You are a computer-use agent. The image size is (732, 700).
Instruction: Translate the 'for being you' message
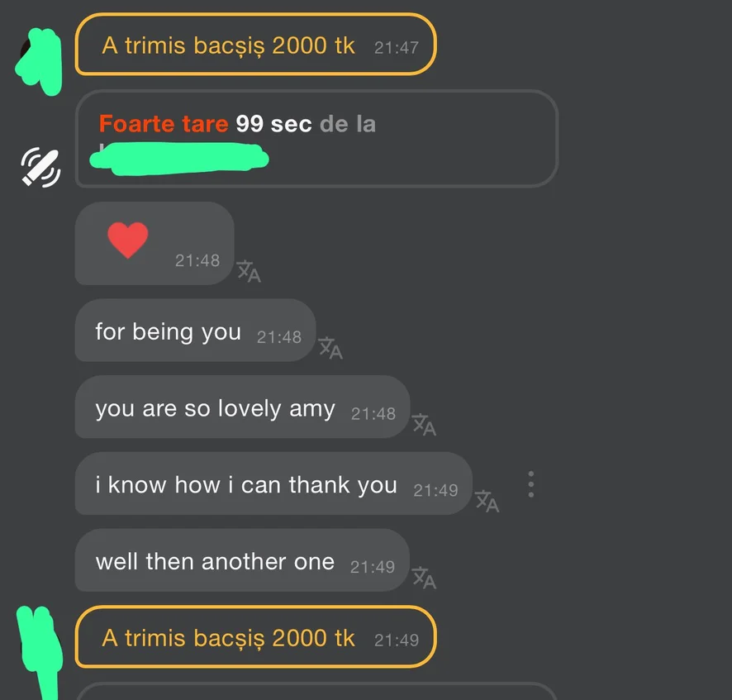click(330, 348)
